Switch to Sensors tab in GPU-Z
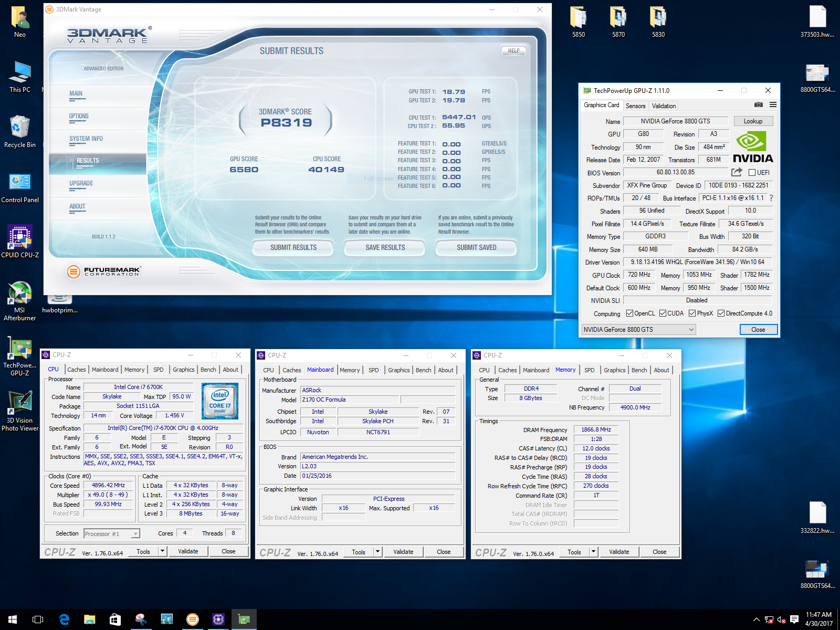The height and width of the screenshot is (630, 840). coord(635,106)
